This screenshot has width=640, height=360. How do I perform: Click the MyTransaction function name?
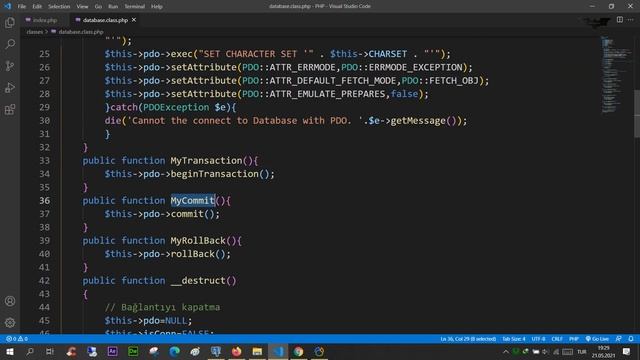pyautogui.click(x=206, y=160)
